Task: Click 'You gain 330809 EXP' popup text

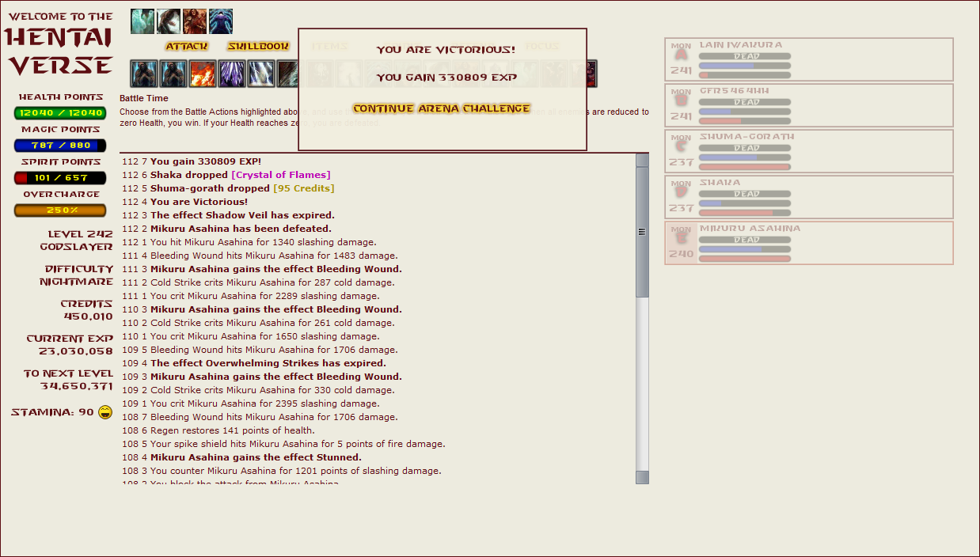Action: click(446, 78)
